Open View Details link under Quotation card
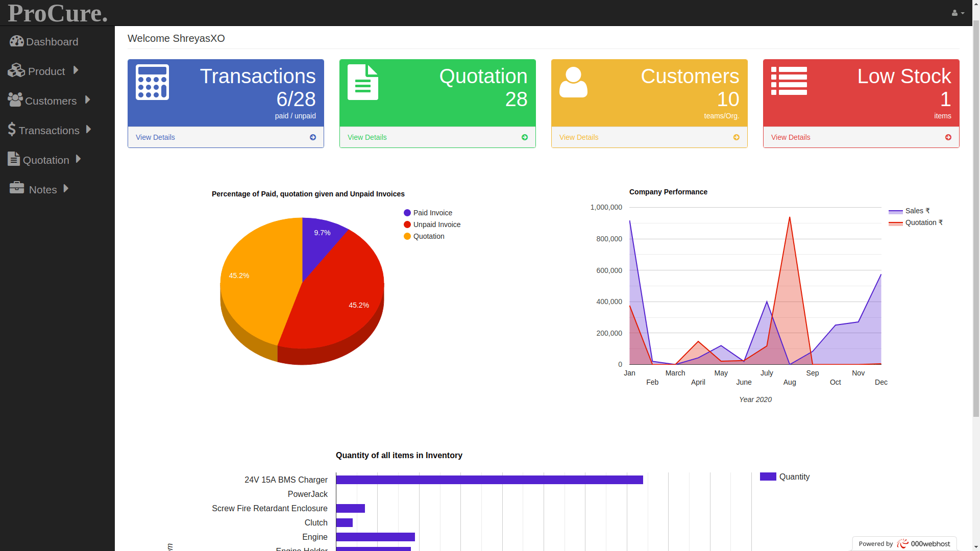 pos(367,137)
